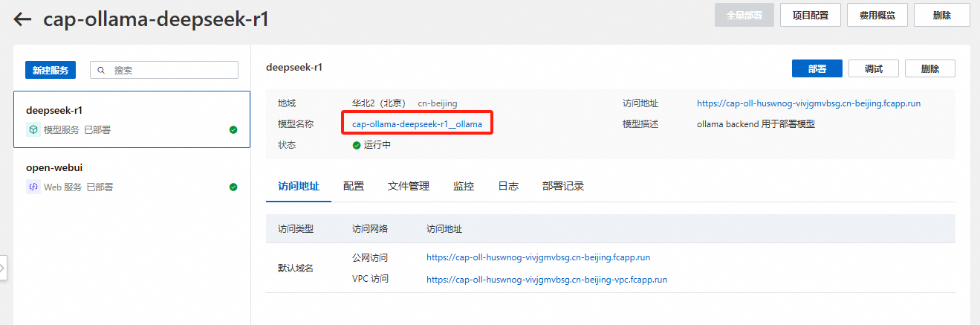Click the green 运行中 status icon
Screen dimensions: 980x325
click(357, 145)
